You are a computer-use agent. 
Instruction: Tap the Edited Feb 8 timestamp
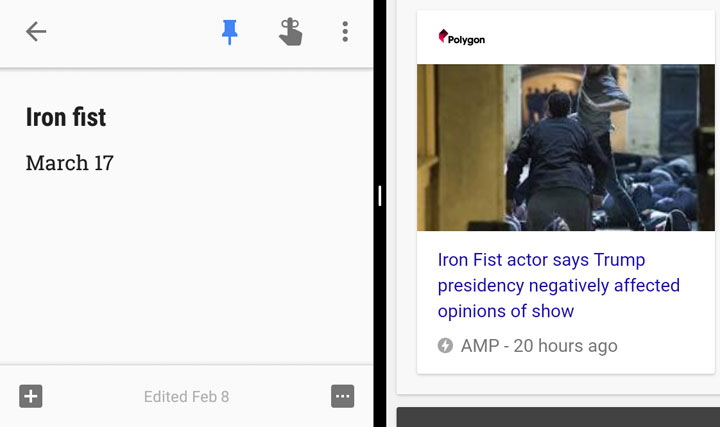click(186, 397)
